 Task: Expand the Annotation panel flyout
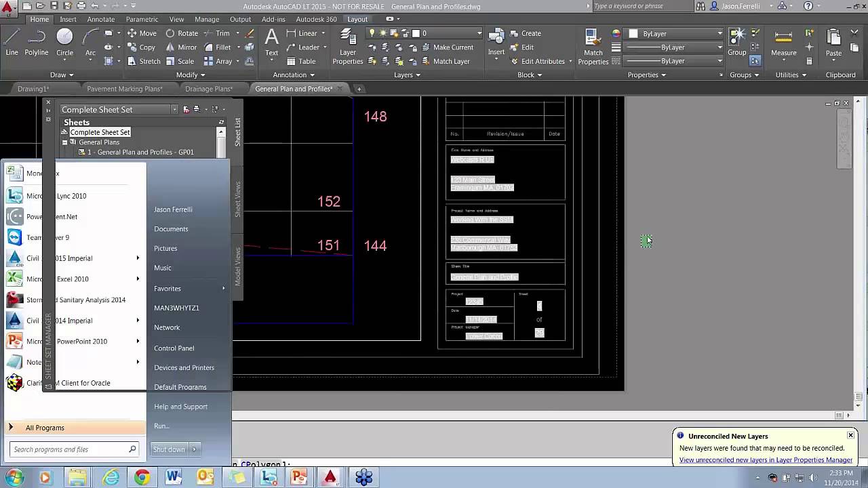point(294,75)
